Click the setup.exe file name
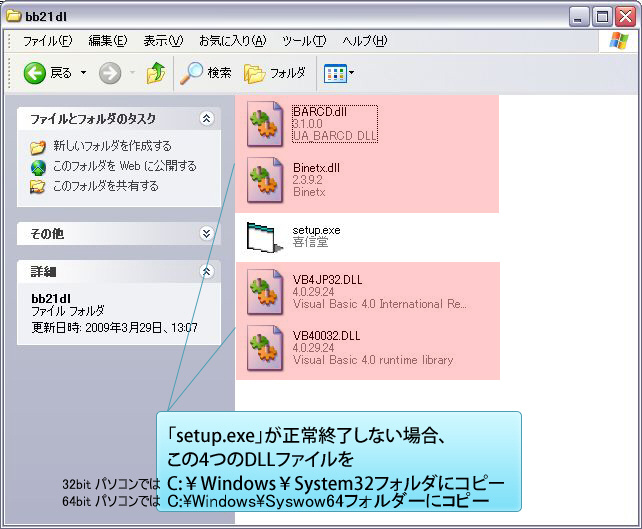Screen dimensions: 642x529 point(316,231)
